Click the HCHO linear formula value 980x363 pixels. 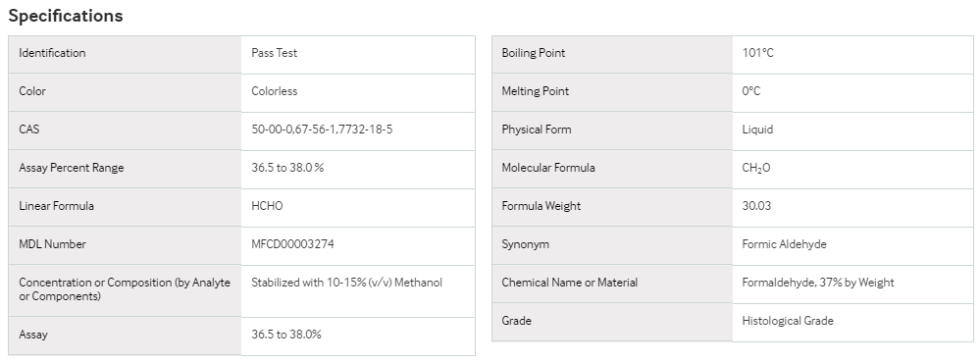(x=267, y=206)
